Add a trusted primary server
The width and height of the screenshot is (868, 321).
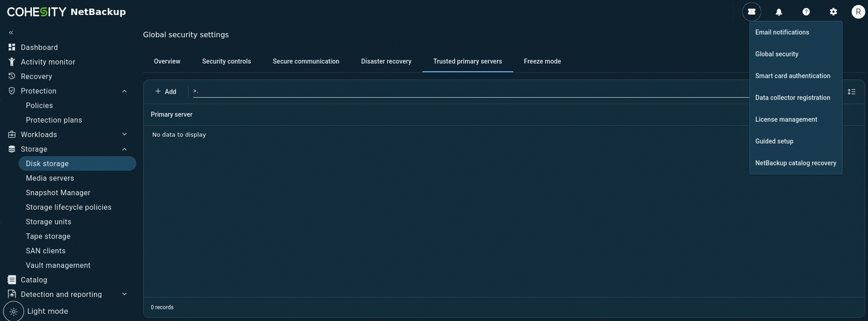click(166, 92)
